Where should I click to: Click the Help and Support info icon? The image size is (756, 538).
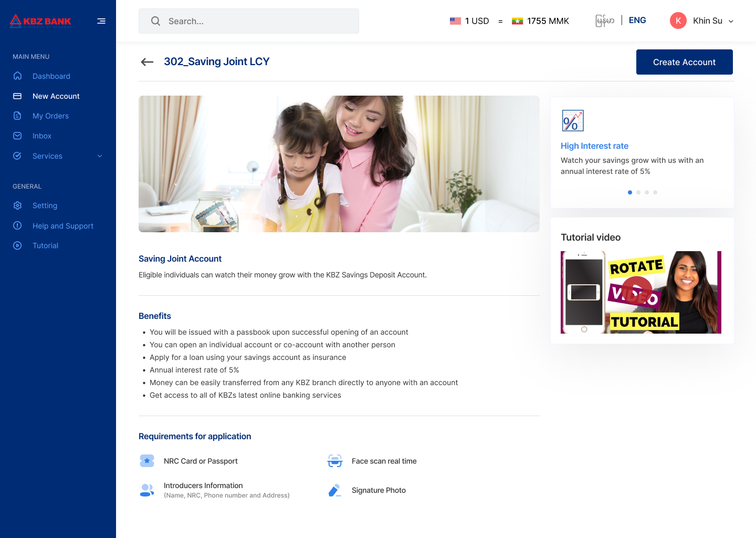coord(17,225)
